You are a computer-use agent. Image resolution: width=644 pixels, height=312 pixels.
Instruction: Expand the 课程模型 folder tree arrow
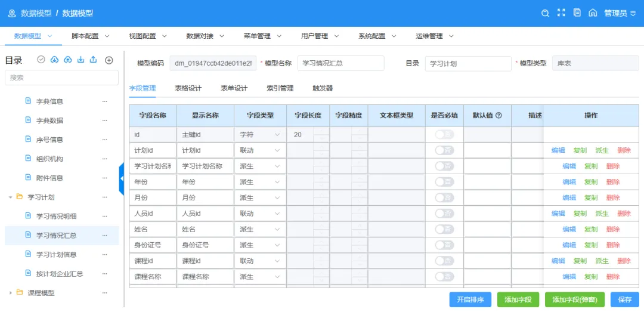pyautogui.click(x=10, y=293)
